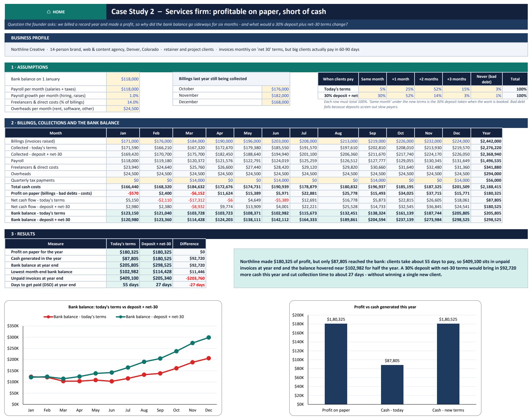Select Today's terms +2 months 52% cell
The image size is (532, 420).
[429, 89]
